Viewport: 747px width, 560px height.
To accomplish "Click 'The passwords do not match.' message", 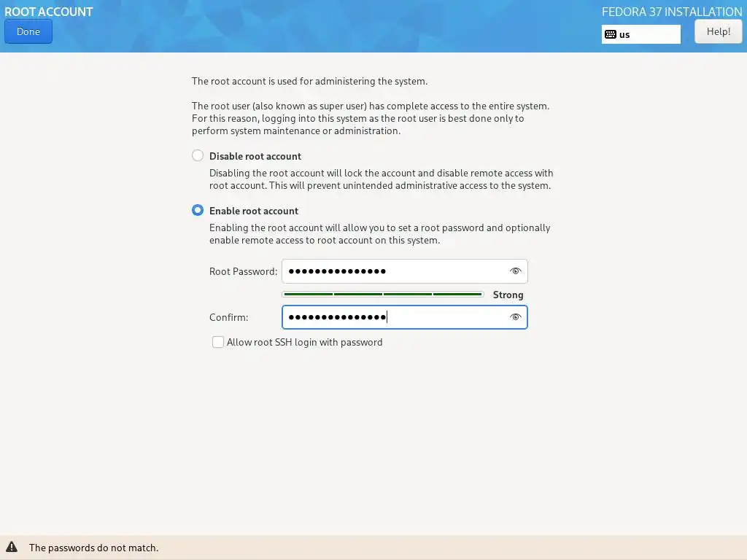I will 93,548.
